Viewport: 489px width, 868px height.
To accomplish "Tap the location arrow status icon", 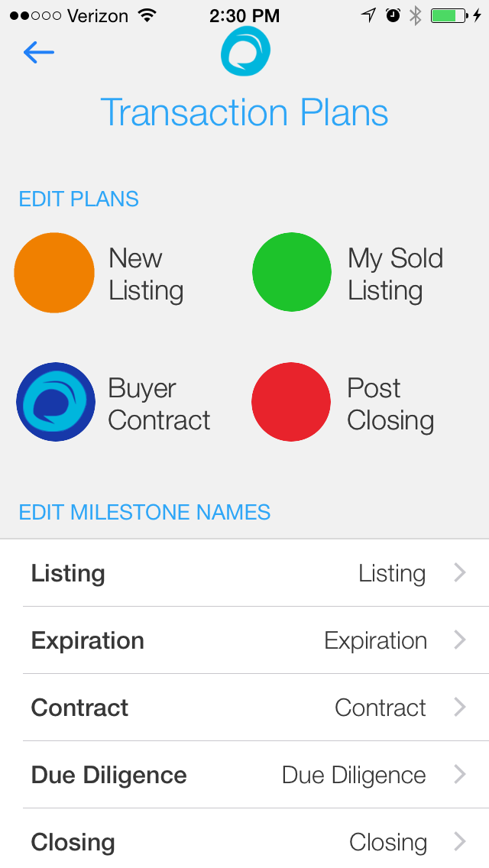I will click(x=370, y=15).
